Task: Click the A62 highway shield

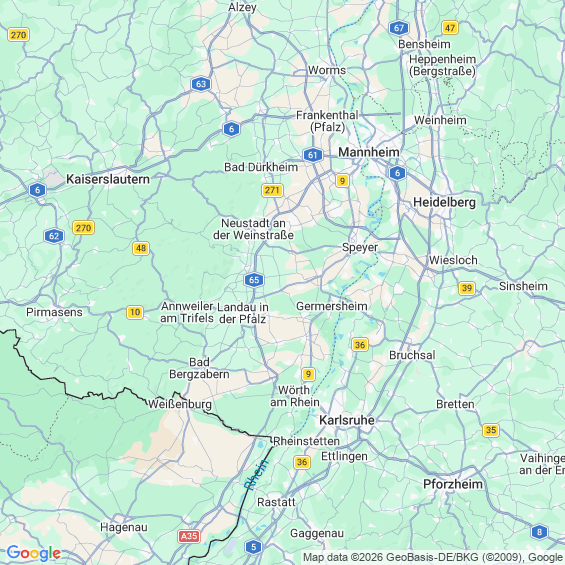Action: pyautogui.click(x=54, y=236)
